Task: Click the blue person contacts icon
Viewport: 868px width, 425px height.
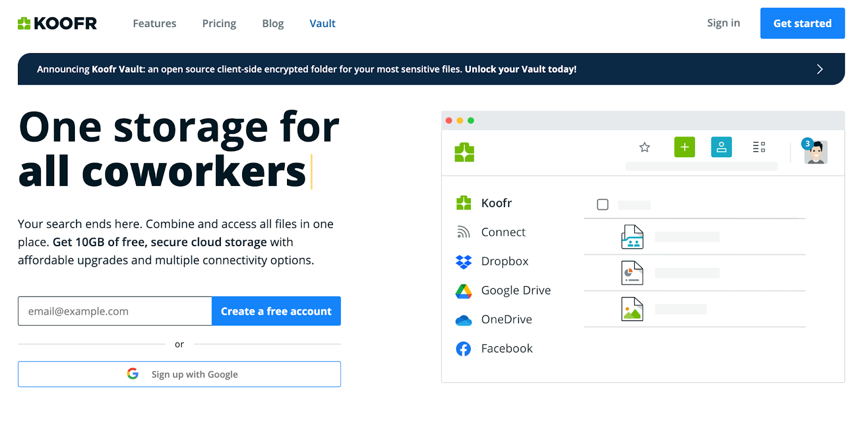Action: tap(722, 147)
